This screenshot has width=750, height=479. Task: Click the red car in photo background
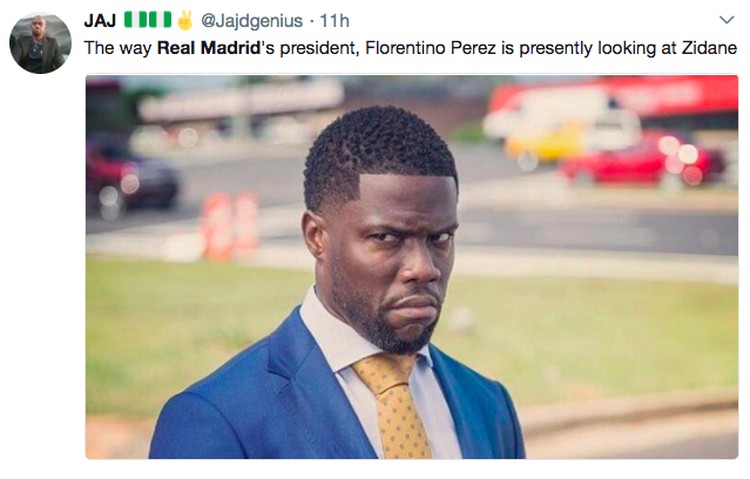click(642, 159)
